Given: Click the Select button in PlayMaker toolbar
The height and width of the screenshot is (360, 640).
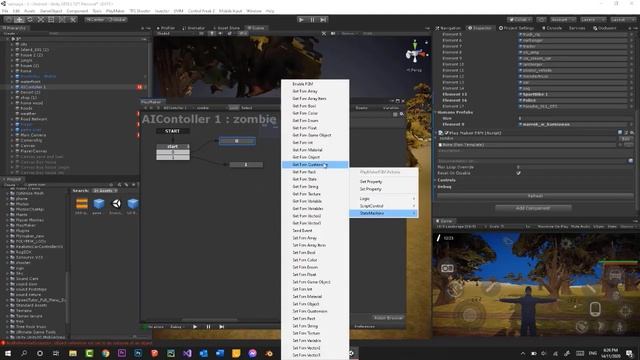Looking at the screenshot, I should [x=247, y=108].
